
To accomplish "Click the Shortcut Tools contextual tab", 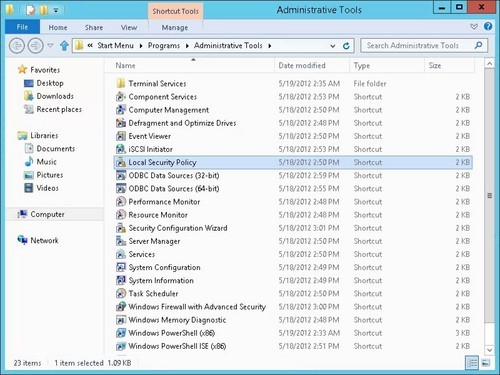I will click(x=175, y=11).
